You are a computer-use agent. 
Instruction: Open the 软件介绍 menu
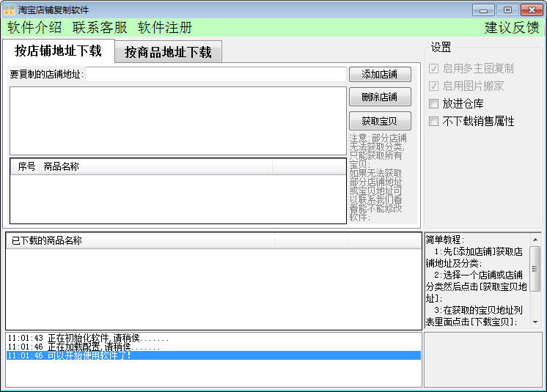tap(34, 28)
